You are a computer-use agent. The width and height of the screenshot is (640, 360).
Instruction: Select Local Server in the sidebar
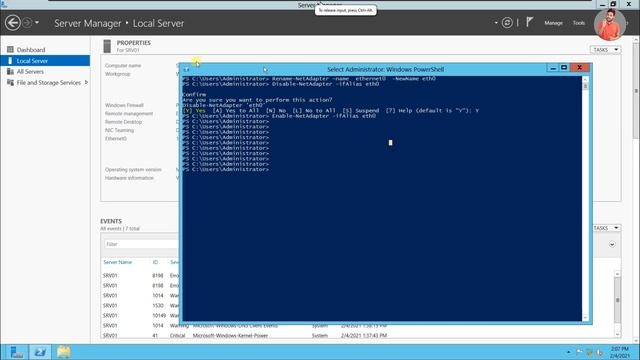coord(45,61)
